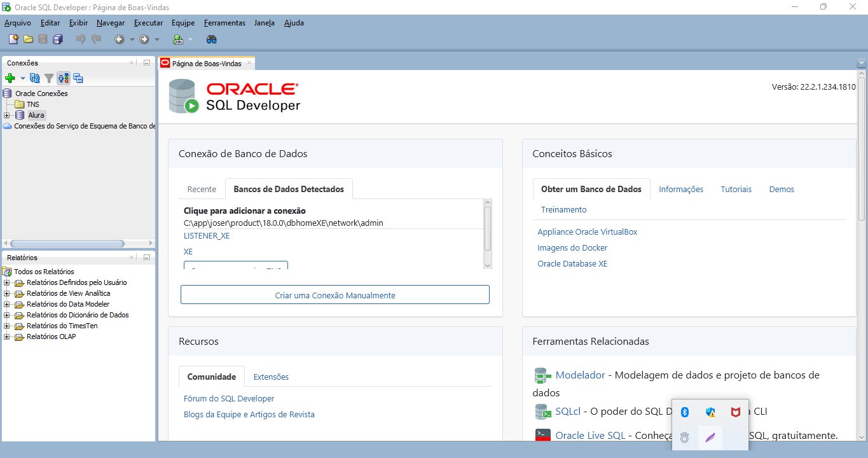This screenshot has width=868, height=458.
Task: Select Bancos de Dados Detectados tab
Action: 289,189
